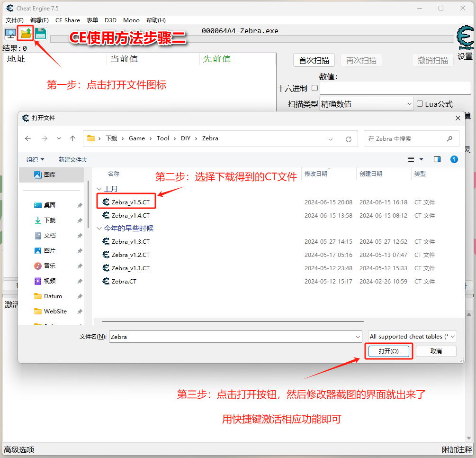
Task: Open the file type filter dropdown
Action: pyautogui.click(x=412, y=337)
